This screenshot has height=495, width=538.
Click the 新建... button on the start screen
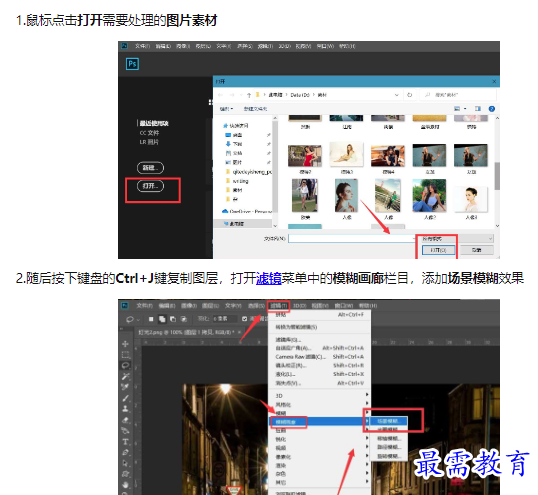[x=150, y=168]
